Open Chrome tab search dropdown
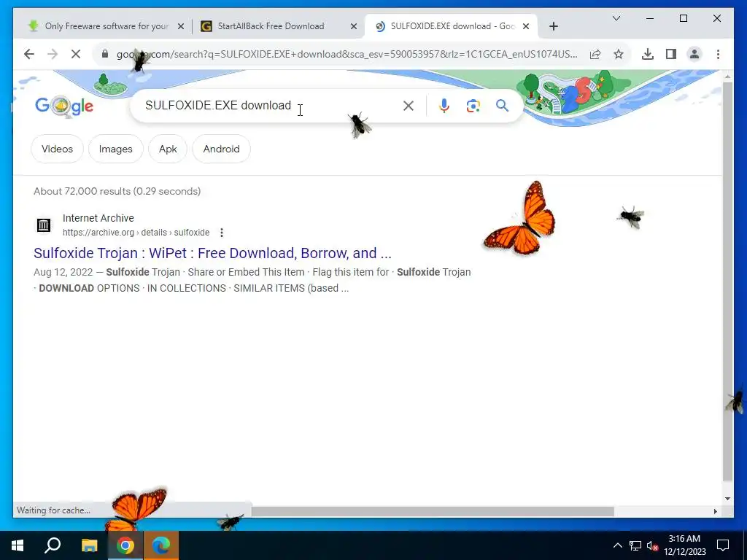The image size is (747, 560). click(x=616, y=18)
